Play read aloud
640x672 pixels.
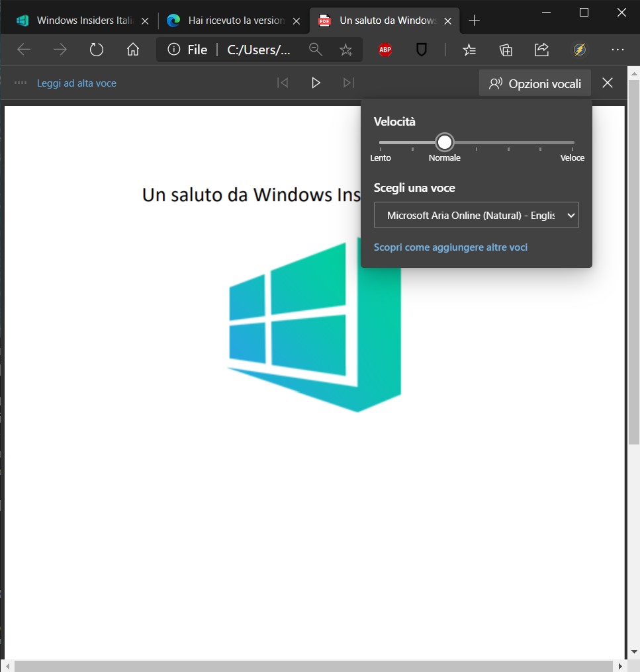click(x=316, y=82)
